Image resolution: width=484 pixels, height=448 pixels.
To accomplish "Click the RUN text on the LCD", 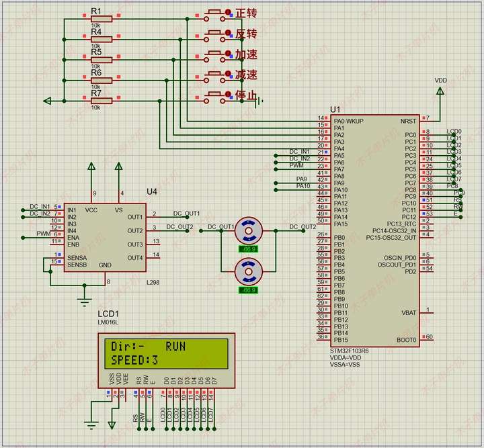I will 175,347.
